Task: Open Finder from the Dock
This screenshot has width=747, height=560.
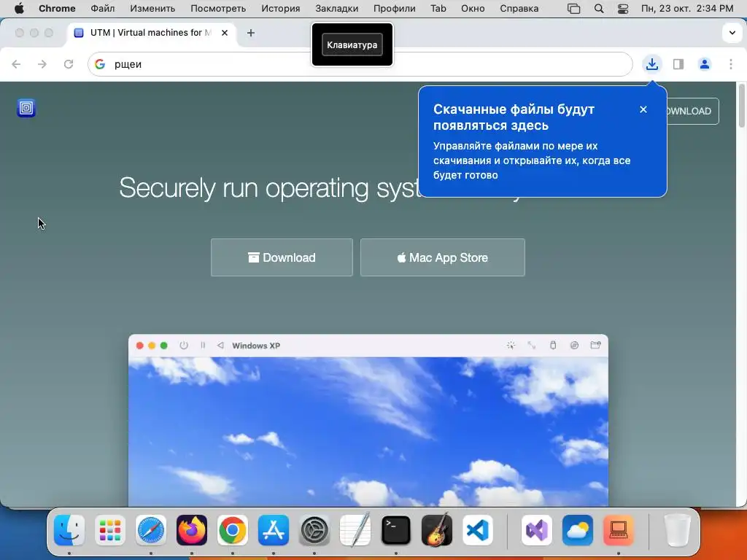Action: [69, 530]
